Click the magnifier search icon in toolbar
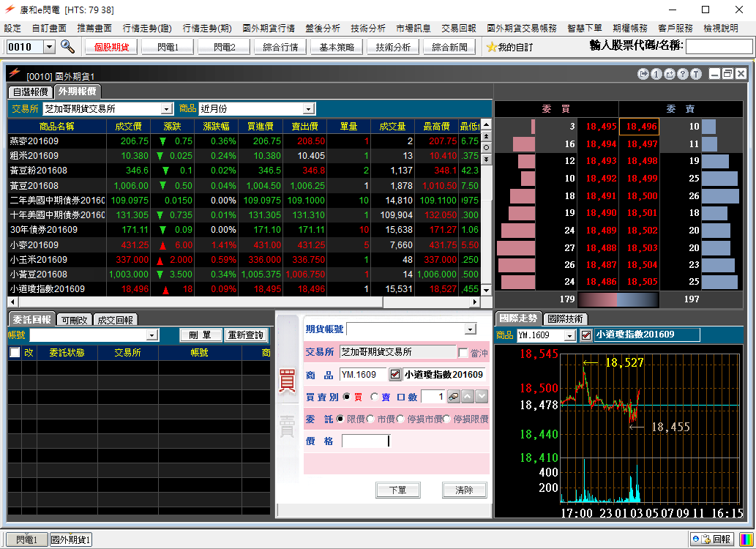This screenshot has width=756, height=549. pyautogui.click(x=67, y=47)
